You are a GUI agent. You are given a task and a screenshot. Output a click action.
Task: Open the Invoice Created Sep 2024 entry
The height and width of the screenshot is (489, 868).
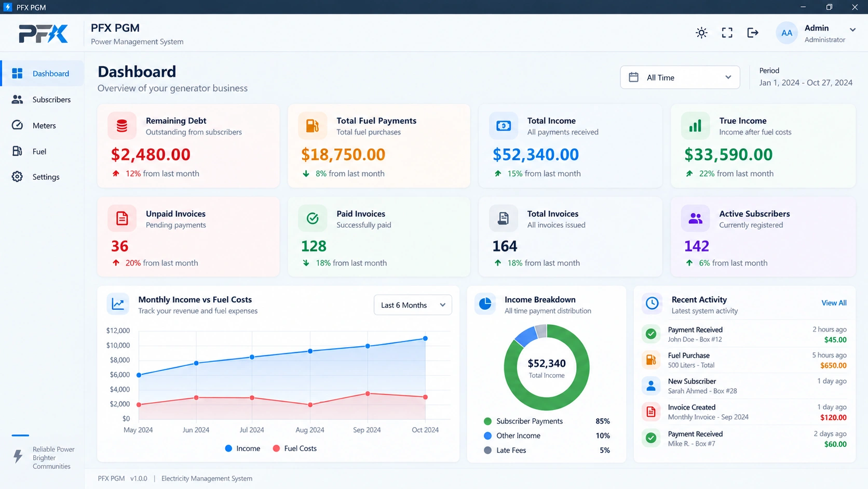coord(744,412)
